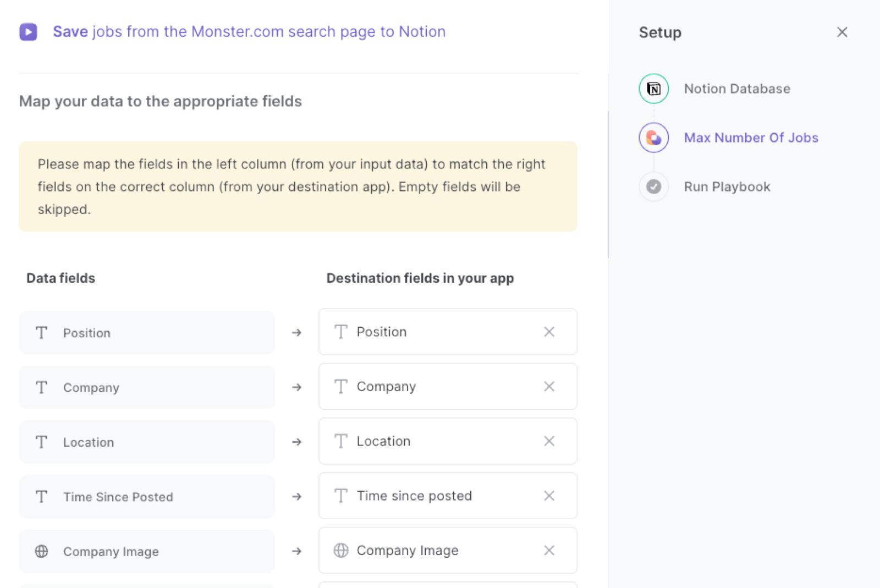Click the text icon in Location destination field

[341, 441]
